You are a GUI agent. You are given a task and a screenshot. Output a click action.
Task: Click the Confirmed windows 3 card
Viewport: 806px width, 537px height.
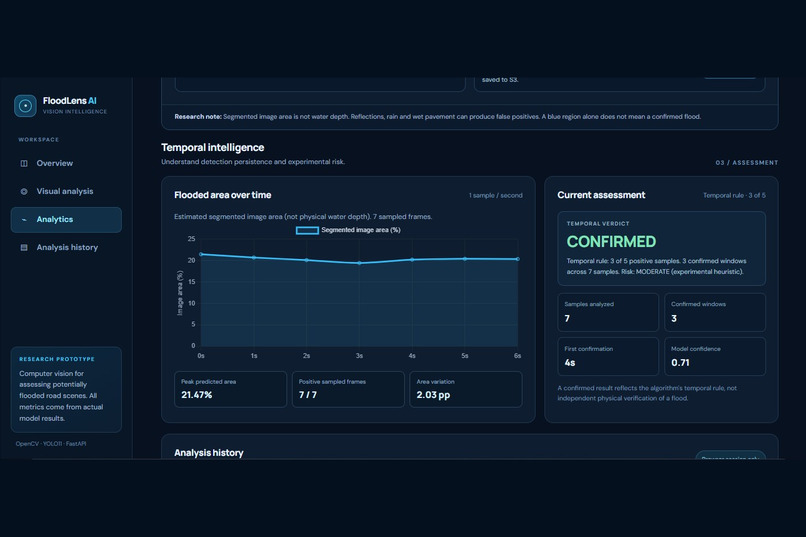tap(715, 312)
